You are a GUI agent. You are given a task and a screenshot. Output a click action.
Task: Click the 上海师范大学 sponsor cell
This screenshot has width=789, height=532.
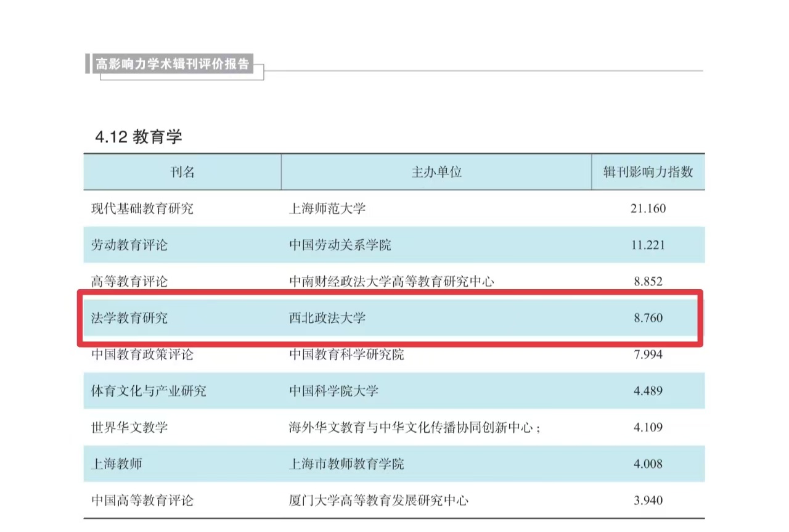(327, 209)
